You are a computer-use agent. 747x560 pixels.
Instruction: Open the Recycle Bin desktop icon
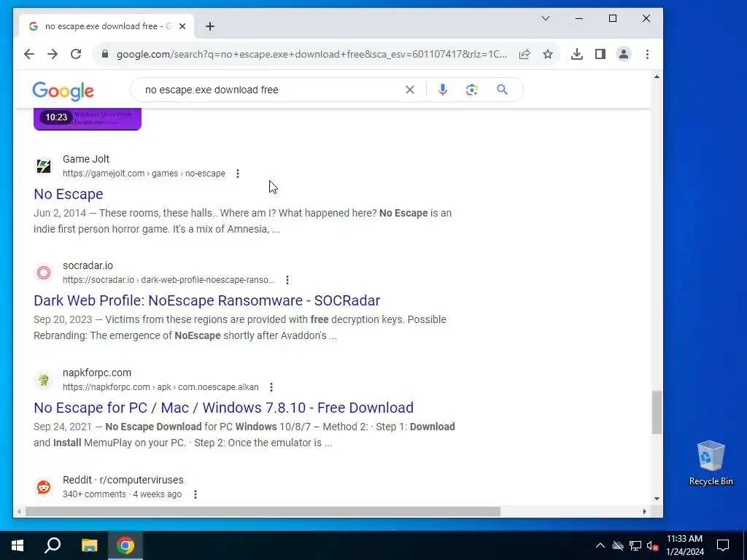(711, 462)
